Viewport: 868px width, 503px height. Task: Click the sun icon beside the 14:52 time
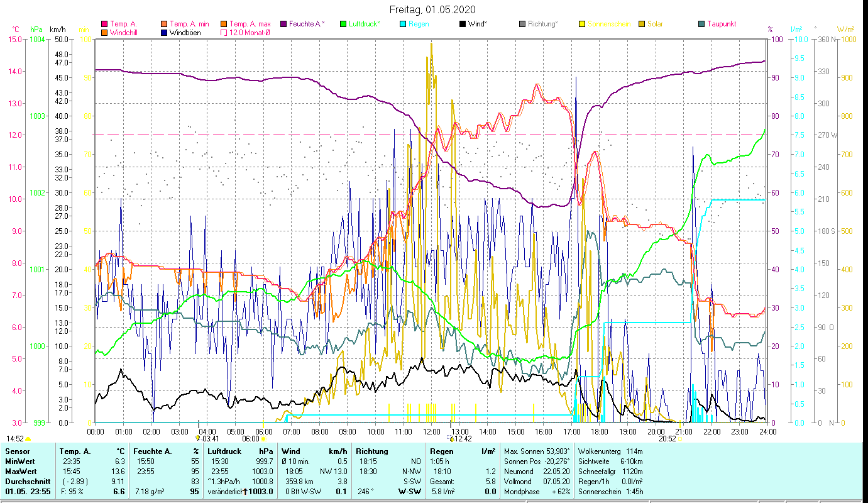(28, 439)
